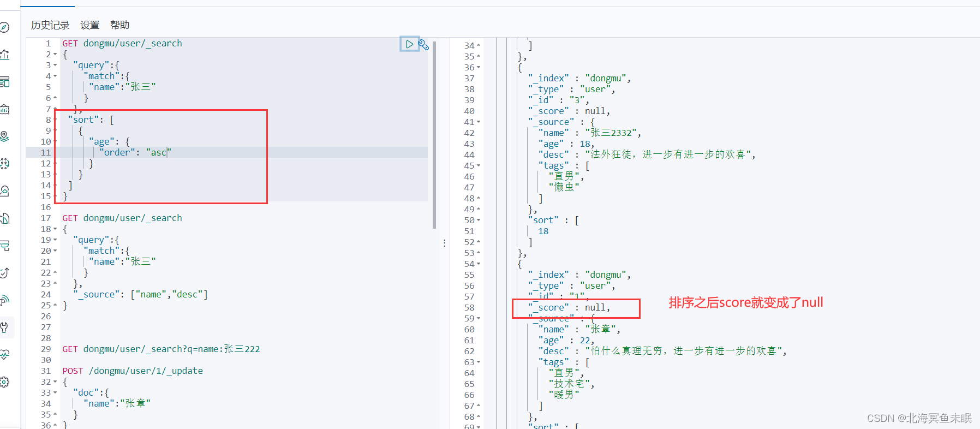980x429 pixels.
Task: Open the Uptime icon in the sidebar
Action: [x=4, y=273]
